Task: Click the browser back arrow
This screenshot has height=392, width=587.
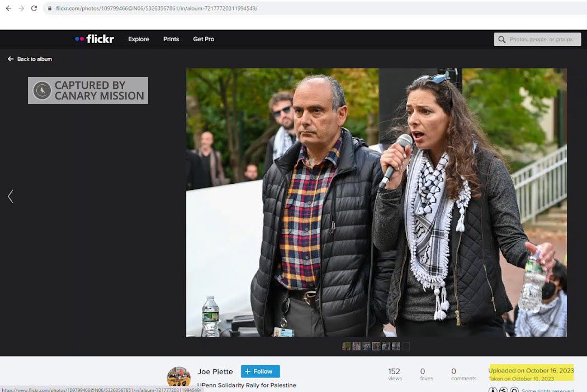Action: 10,8
